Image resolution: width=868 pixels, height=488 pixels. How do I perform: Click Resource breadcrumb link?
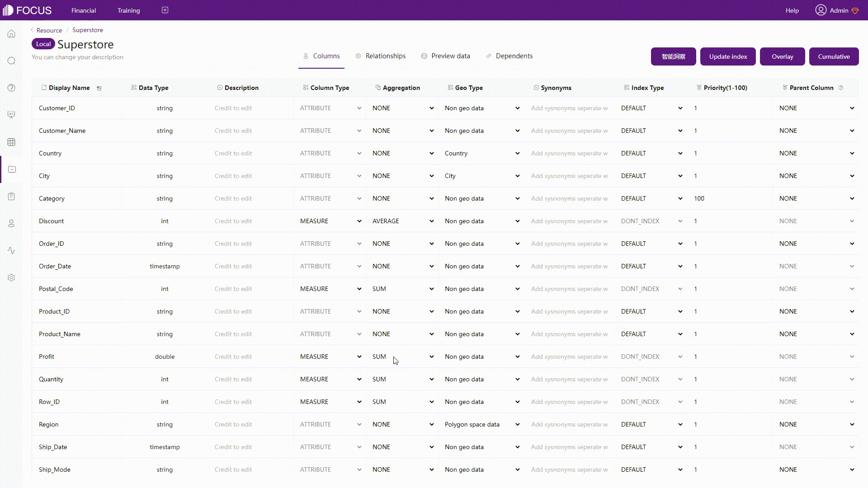[x=49, y=30]
